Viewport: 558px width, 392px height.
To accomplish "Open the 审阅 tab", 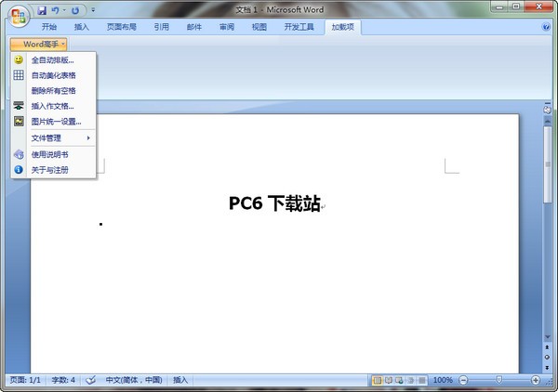I will [x=227, y=27].
